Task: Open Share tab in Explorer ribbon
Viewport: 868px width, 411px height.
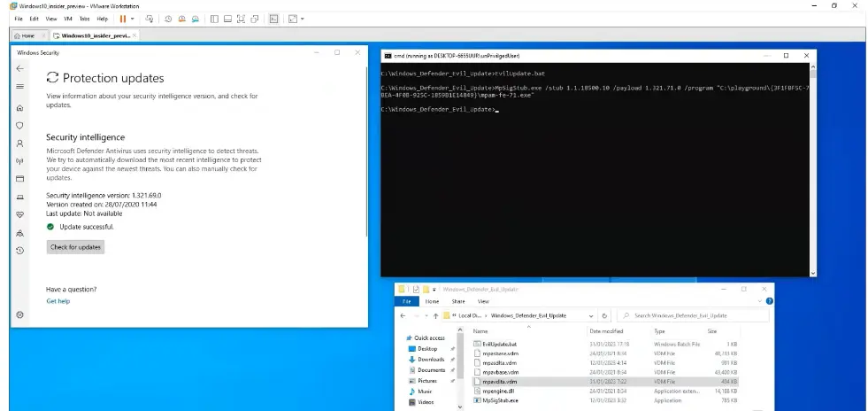Action: point(458,302)
